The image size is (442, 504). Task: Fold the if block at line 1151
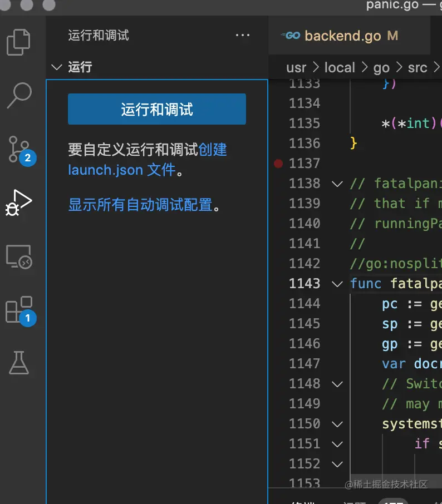pos(337,444)
